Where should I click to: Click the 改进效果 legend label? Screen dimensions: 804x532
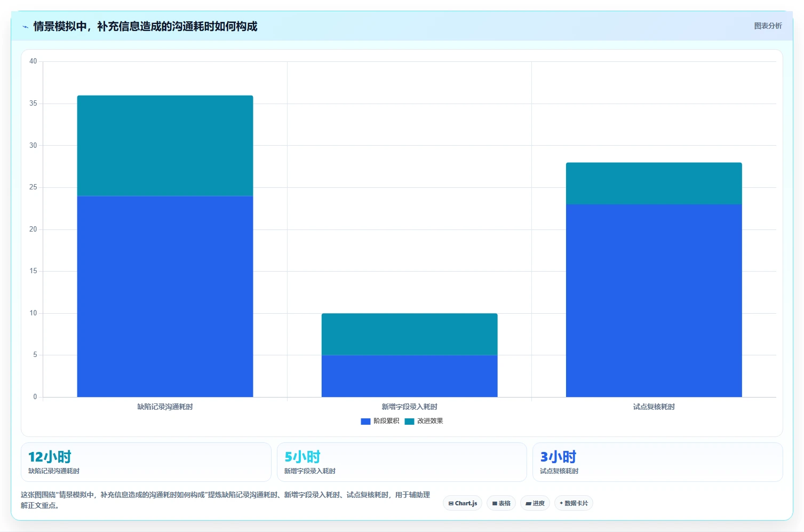(430, 421)
